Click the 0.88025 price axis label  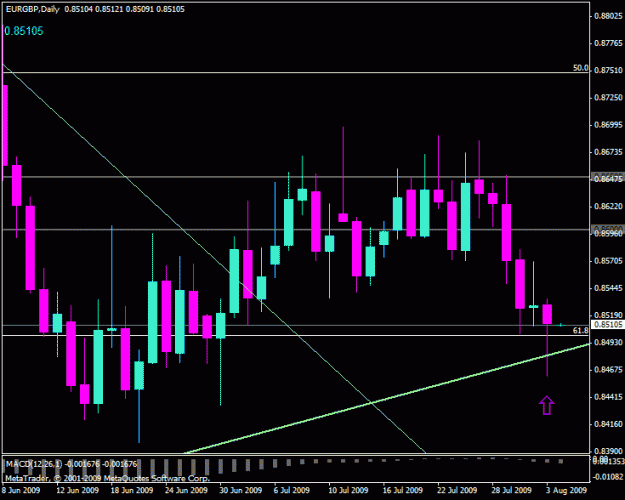click(608, 16)
